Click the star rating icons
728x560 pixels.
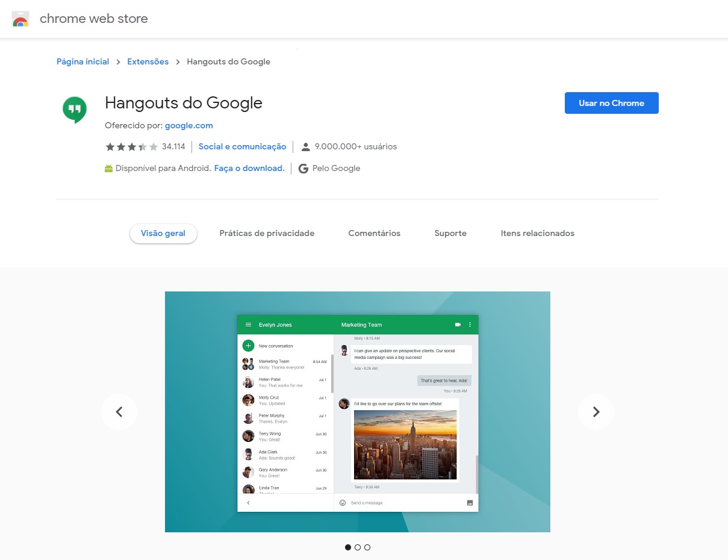coord(132,146)
